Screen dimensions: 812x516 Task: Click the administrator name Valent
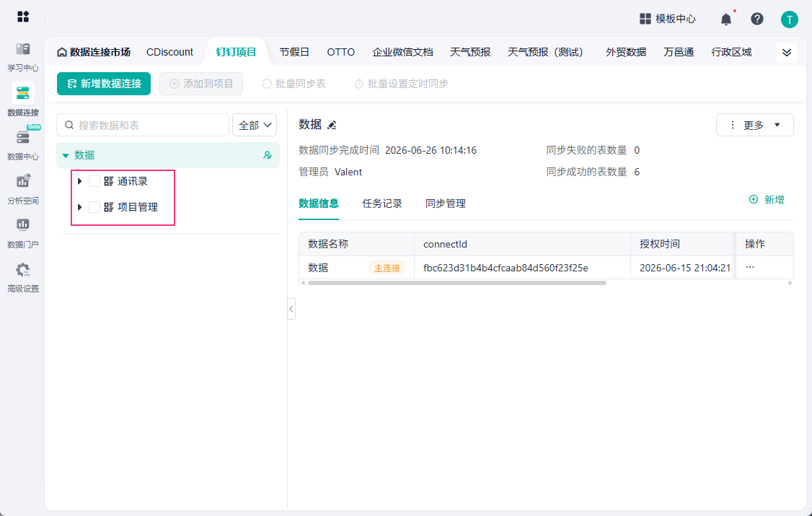point(348,172)
